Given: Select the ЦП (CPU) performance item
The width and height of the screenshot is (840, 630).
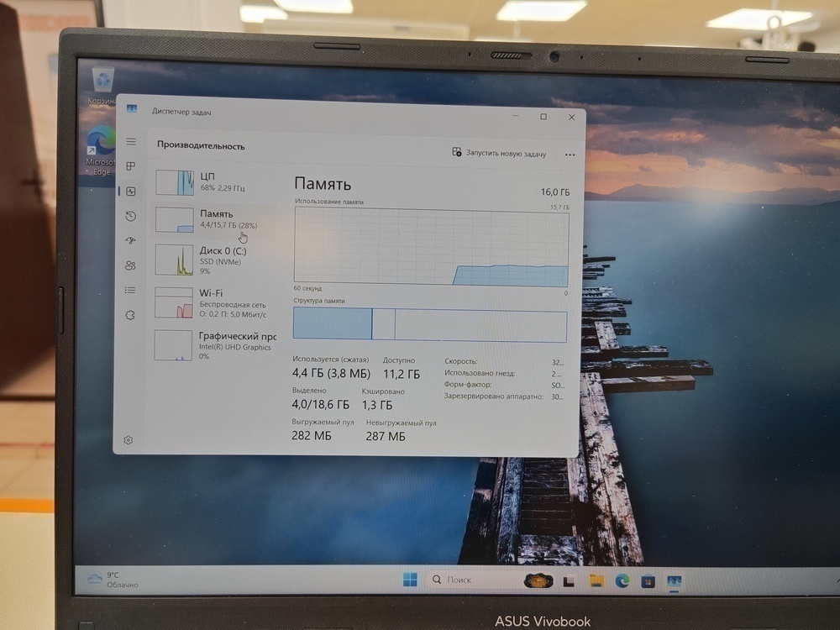Looking at the screenshot, I should [214, 182].
